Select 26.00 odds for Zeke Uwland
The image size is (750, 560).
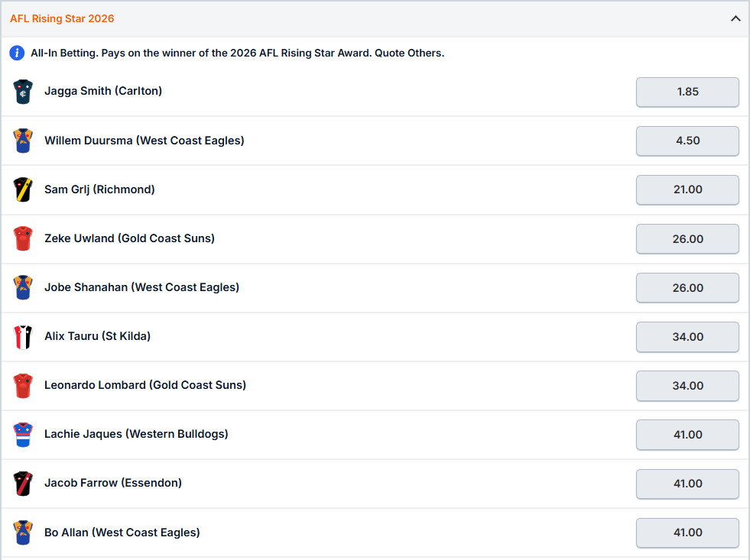[687, 238]
